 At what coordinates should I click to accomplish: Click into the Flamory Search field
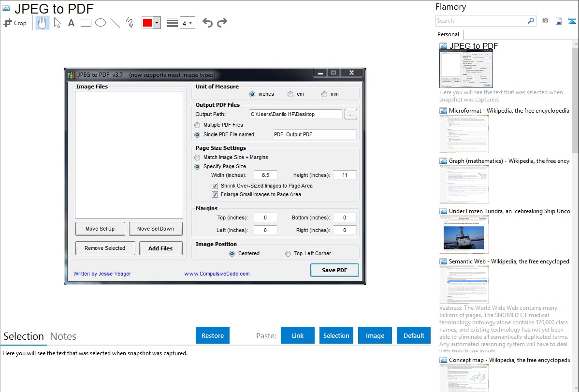click(481, 21)
